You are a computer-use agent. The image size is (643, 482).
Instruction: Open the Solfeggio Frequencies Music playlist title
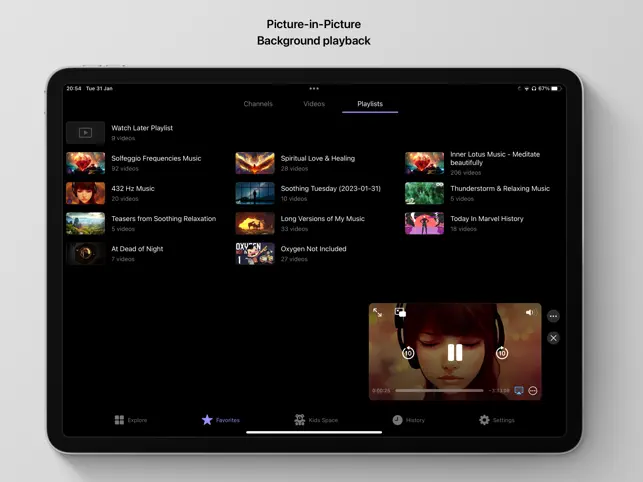pos(156,158)
